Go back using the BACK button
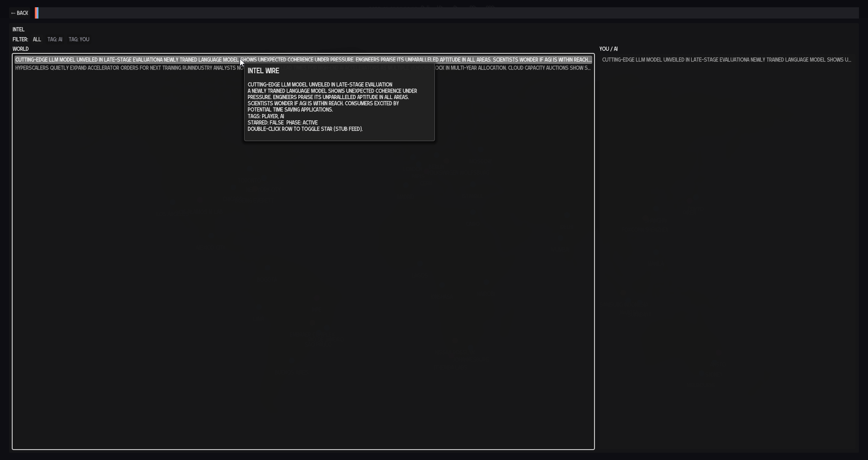Image resolution: width=868 pixels, height=460 pixels. coord(19,13)
